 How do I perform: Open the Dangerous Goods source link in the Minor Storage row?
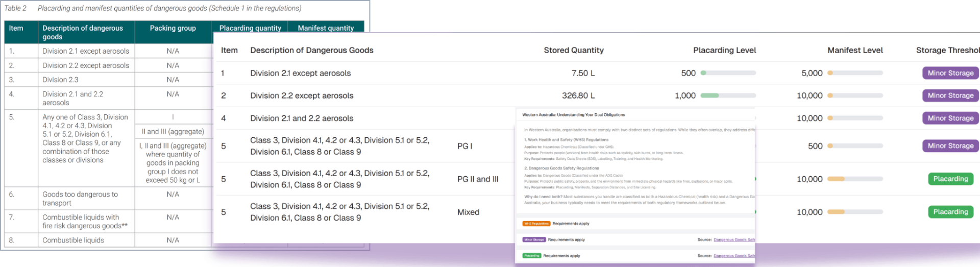[x=734, y=239]
